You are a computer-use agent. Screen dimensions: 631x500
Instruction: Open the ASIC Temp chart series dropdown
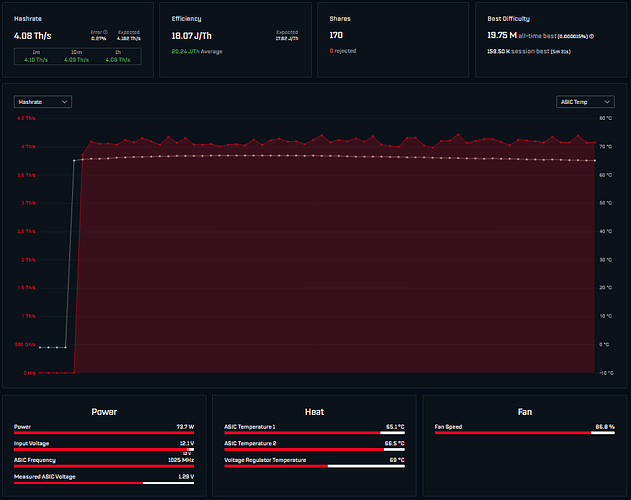click(585, 102)
